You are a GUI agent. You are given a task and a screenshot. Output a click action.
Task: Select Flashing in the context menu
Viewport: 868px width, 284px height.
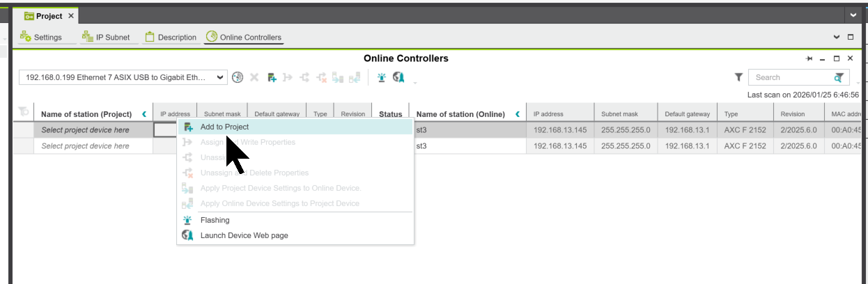pos(215,220)
